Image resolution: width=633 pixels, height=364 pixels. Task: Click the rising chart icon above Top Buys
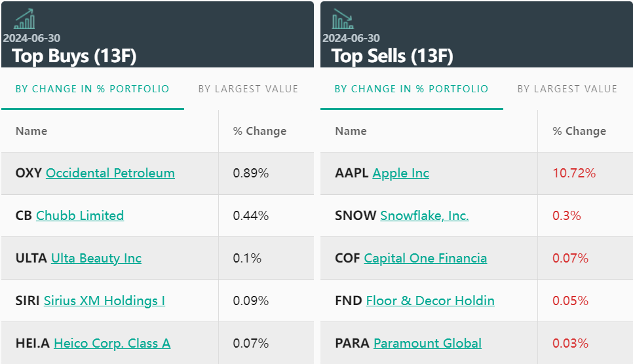[x=25, y=18]
